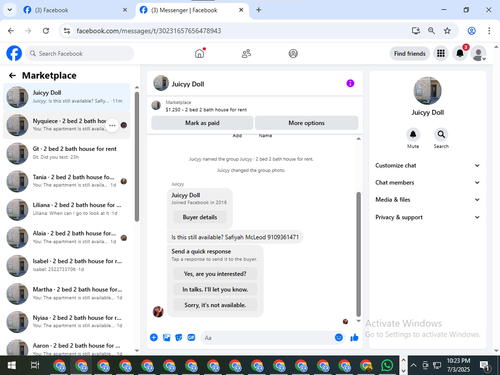Expand Media & files section
This screenshot has width=500, height=375.
pos(427,200)
